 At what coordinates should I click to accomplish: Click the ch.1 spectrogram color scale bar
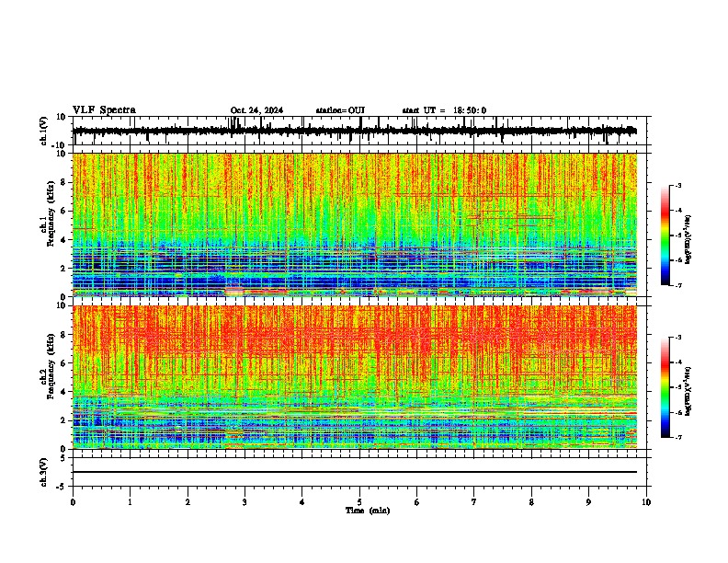pos(665,236)
